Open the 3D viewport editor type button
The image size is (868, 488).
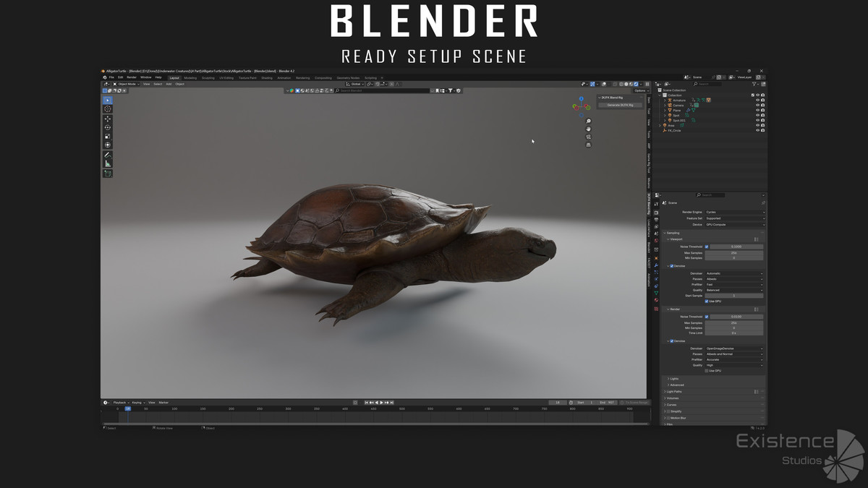(x=106, y=84)
